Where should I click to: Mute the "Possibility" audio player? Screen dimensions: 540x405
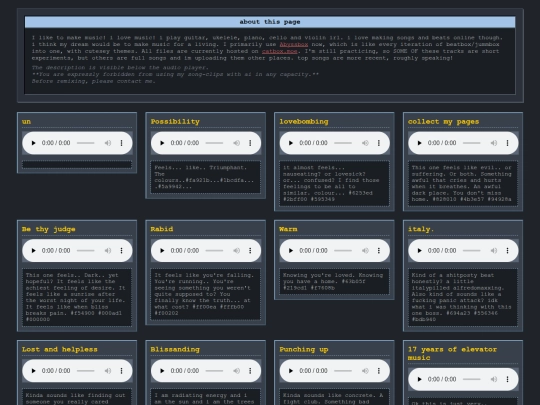tap(237, 143)
